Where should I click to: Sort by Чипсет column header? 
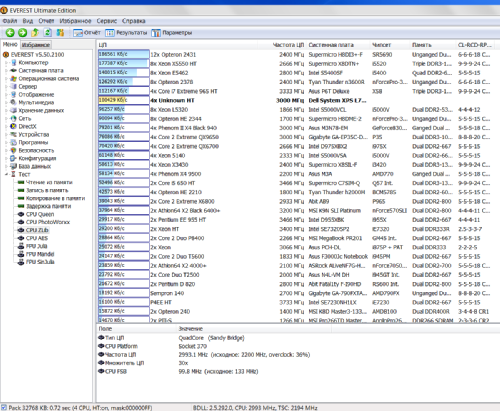click(x=389, y=45)
